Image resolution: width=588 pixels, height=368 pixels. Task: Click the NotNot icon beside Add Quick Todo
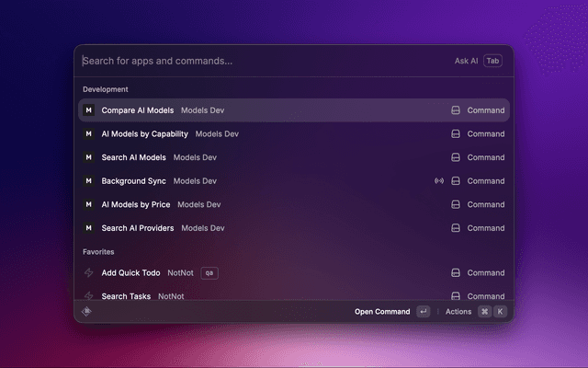click(x=88, y=273)
